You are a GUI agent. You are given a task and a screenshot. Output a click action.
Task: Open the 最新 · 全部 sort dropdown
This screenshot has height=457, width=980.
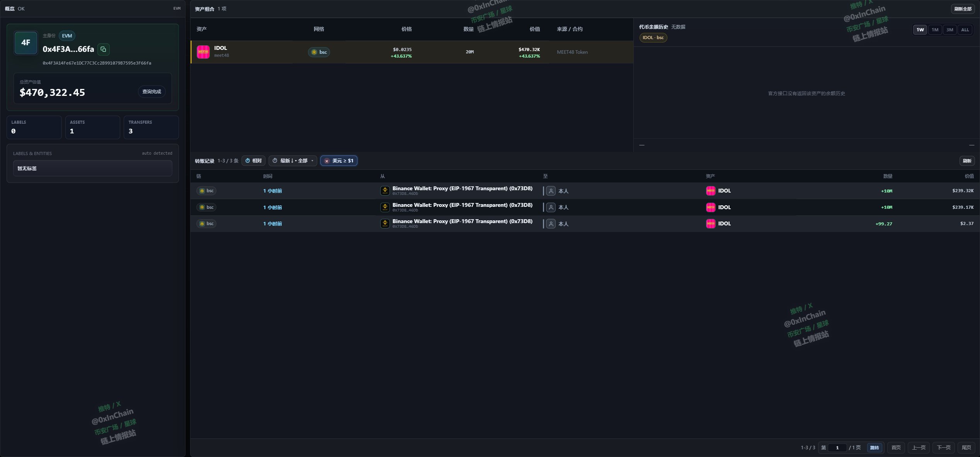(293, 161)
